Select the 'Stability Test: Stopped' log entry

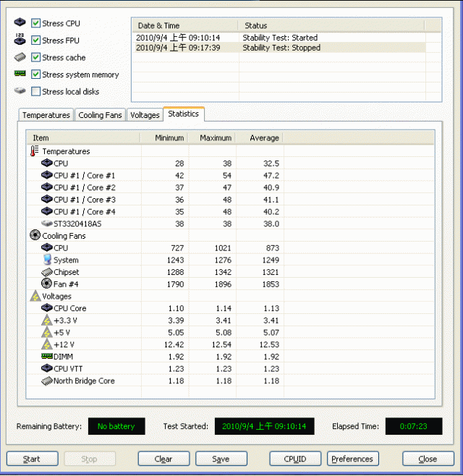(x=281, y=48)
